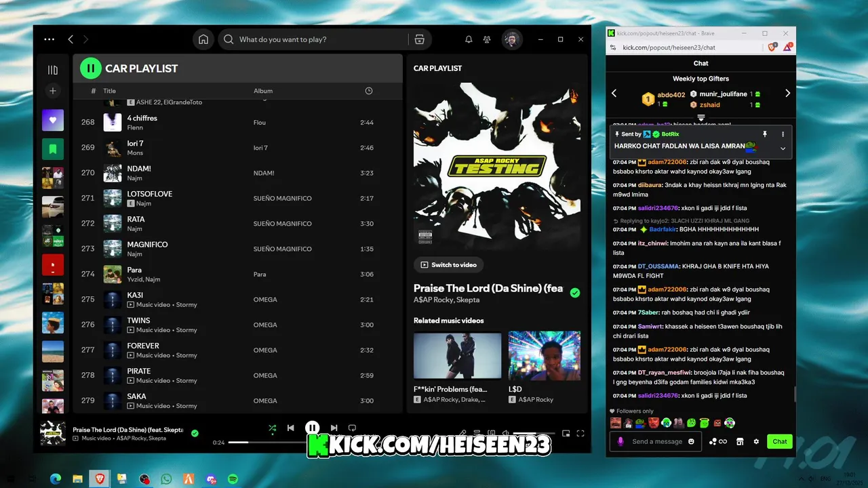Image resolution: width=868 pixels, height=488 pixels.
Task: Pause CAR PLAYLIST with green header button
Action: pos(90,68)
